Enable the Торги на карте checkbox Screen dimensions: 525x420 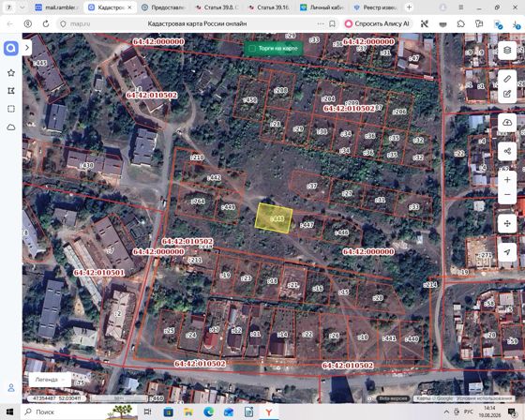[252, 49]
